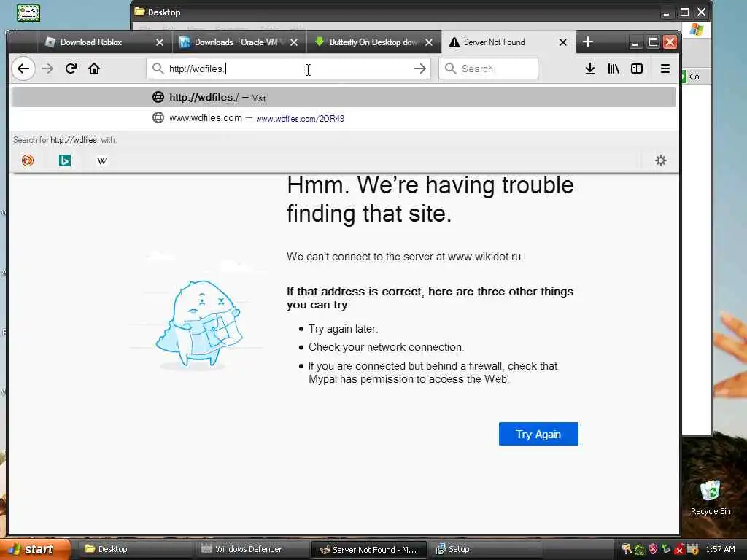Click the Windows flag logo in the Desktop window
Image resolution: width=747 pixels, height=560 pixels.
(696, 29)
